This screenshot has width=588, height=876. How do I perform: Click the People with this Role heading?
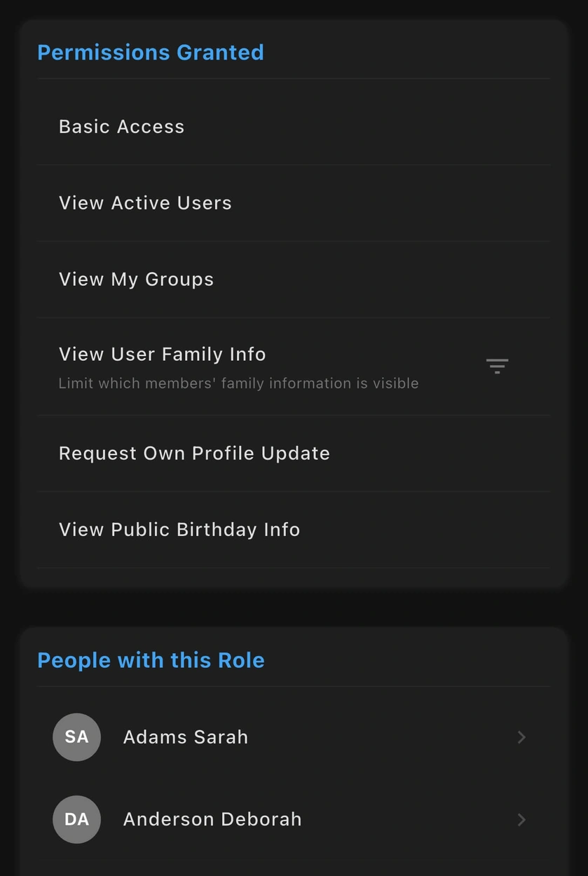tap(151, 660)
